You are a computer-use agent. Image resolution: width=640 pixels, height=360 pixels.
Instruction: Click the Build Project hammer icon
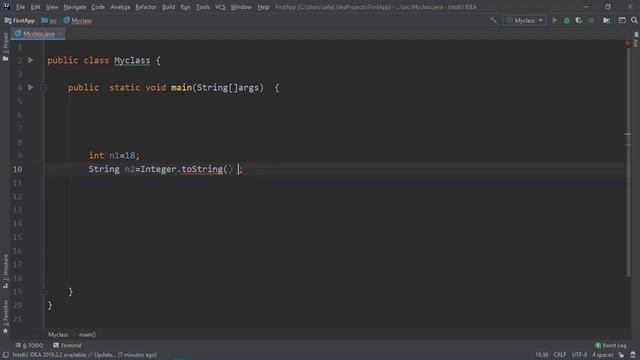click(493, 20)
